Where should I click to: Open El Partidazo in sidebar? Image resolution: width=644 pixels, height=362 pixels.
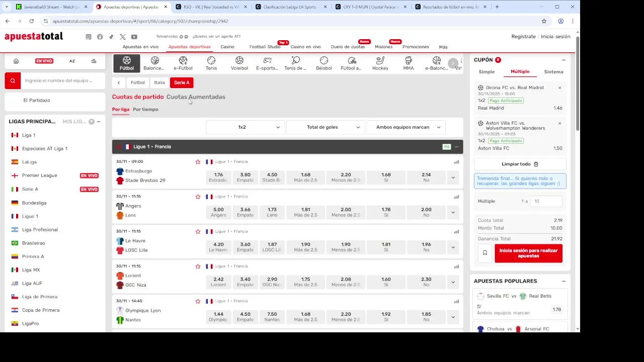[37, 100]
